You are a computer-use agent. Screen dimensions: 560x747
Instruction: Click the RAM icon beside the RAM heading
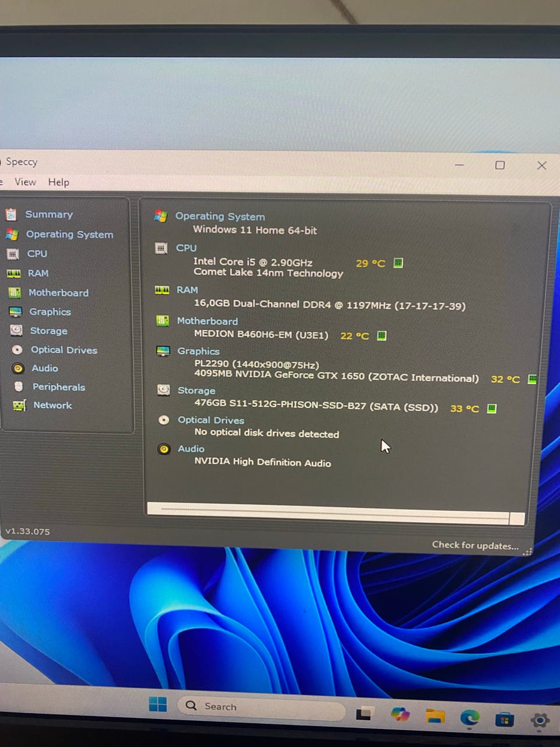click(162, 290)
